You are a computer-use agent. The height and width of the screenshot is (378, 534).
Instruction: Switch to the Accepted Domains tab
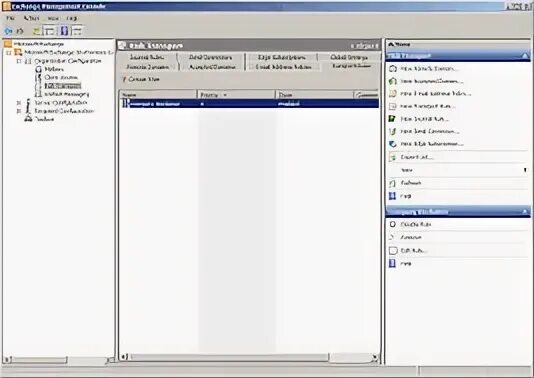pyautogui.click(x=212, y=67)
